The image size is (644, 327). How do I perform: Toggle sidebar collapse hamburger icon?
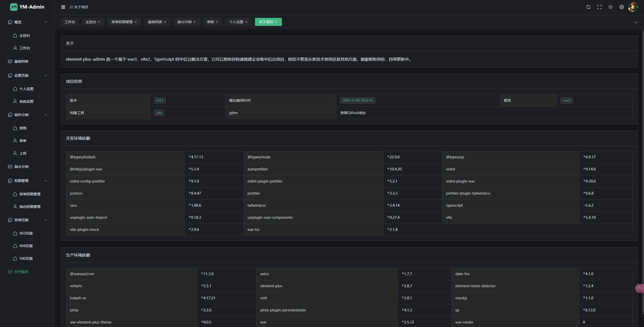coord(63,7)
